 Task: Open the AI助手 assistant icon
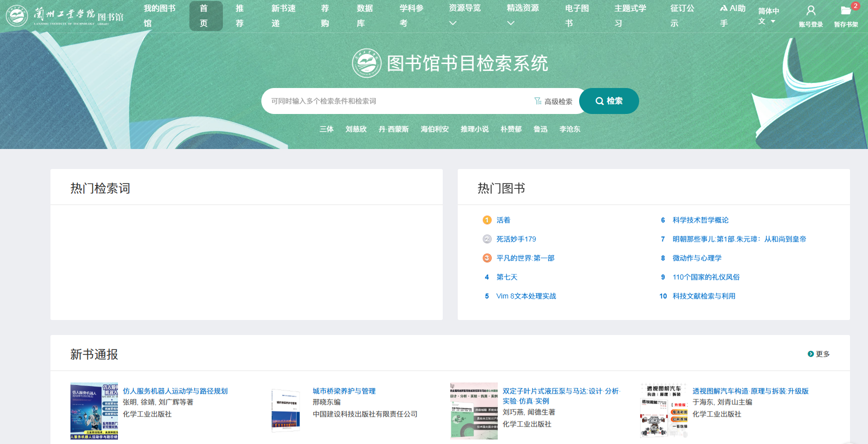pos(724,8)
